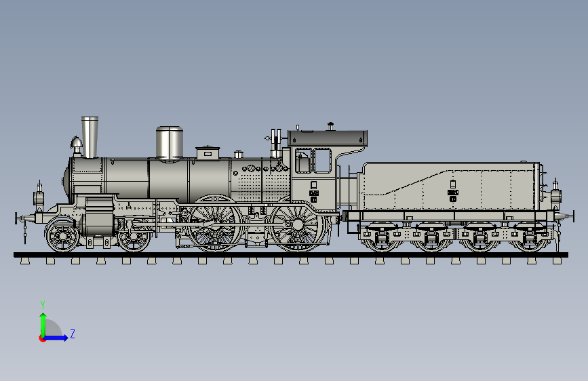Image resolution: width=588 pixels, height=381 pixels.
Task: Click the blue Z axis arrow of the triad
Action: [x=56, y=338]
